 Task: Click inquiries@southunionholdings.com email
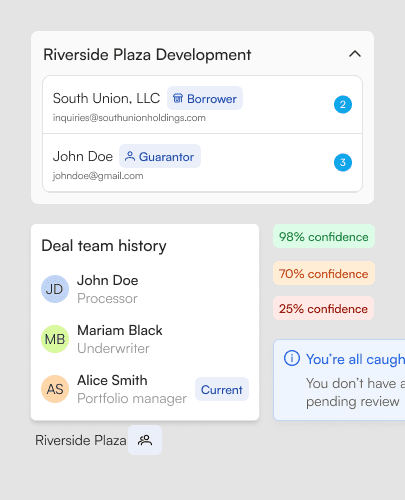129,118
